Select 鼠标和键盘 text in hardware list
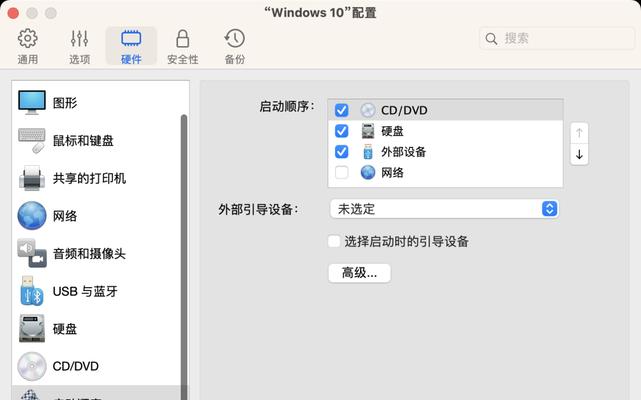 point(83,141)
